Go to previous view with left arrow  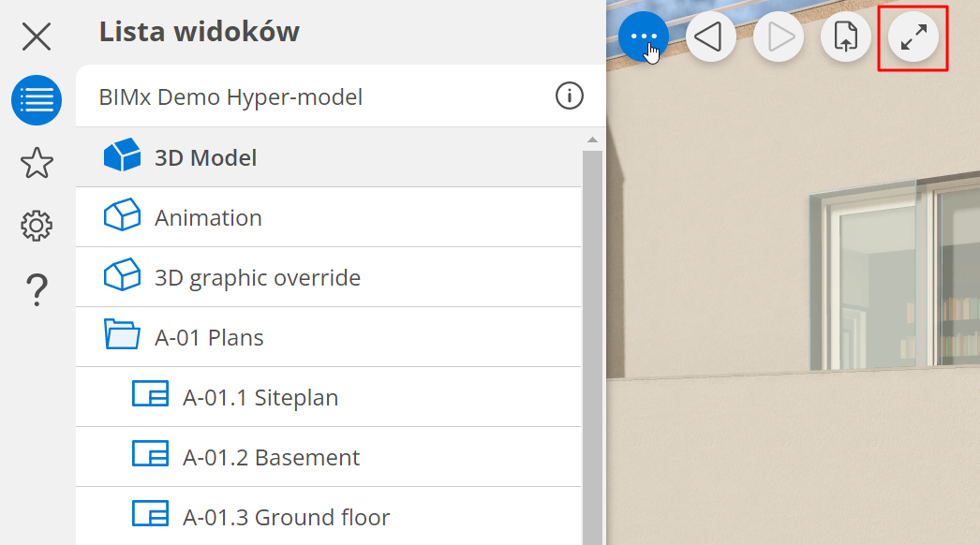pos(710,37)
